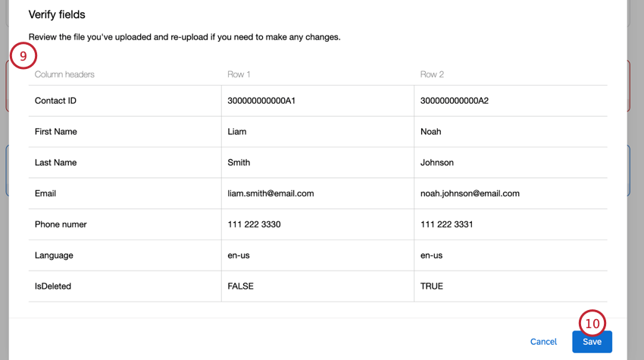
Task: Click the Row 1 column heading
Action: pyautogui.click(x=239, y=74)
